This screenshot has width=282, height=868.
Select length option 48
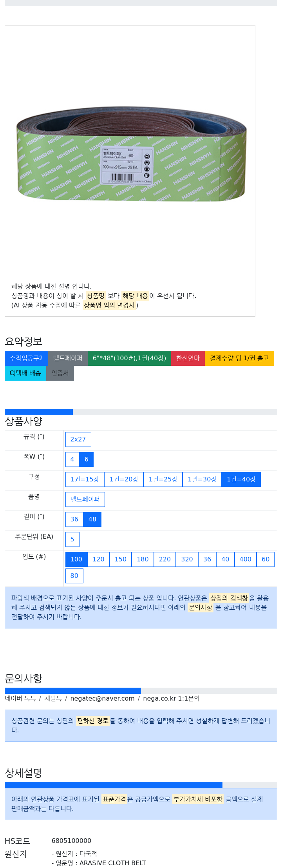(x=92, y=519)
